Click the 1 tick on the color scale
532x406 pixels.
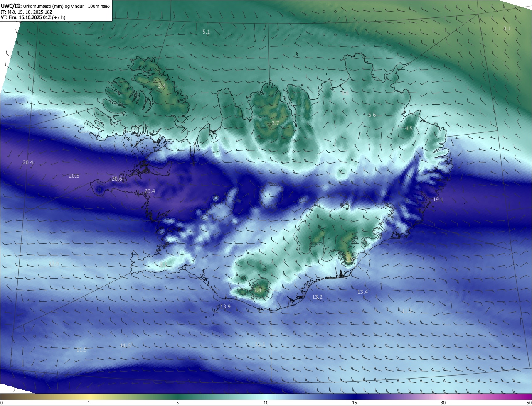89,403
